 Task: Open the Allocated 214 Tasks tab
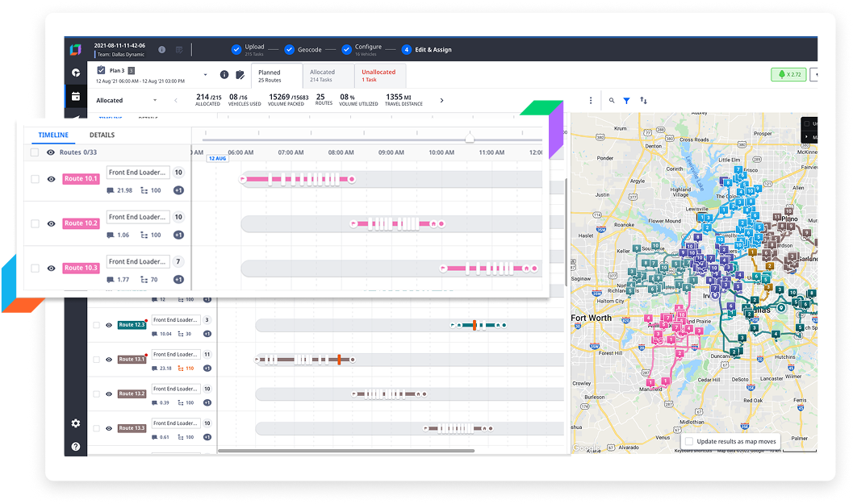point(328,76)
